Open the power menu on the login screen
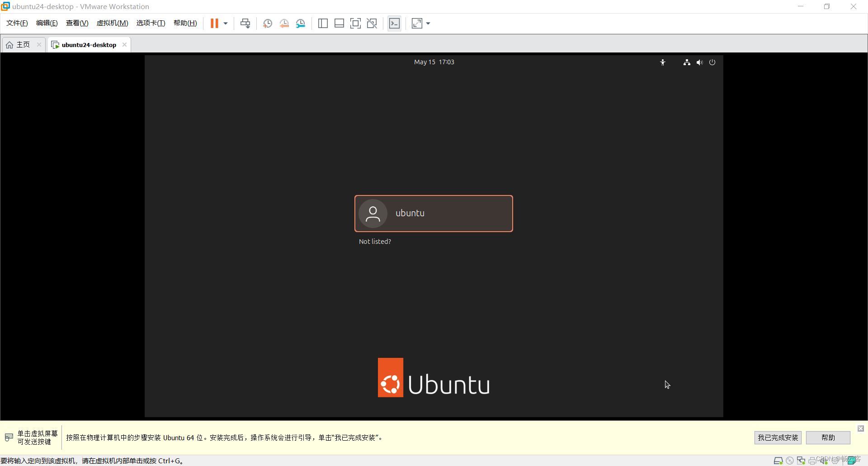The image size is (868, 466). coord(712,62)
